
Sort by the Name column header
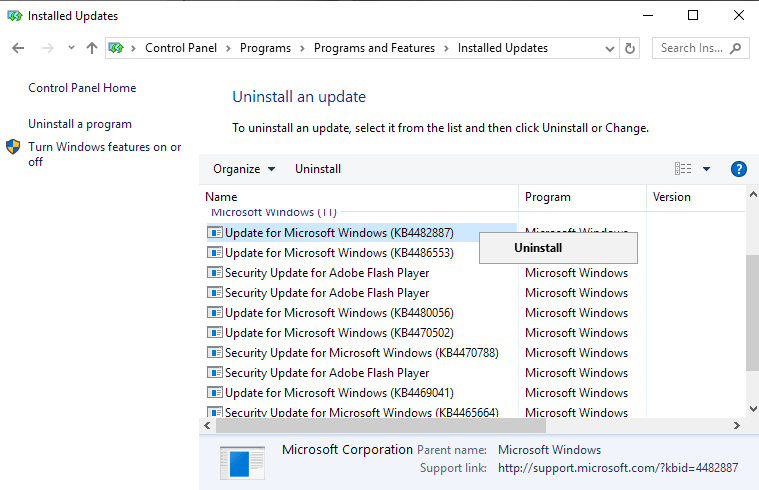click(359, 197)
